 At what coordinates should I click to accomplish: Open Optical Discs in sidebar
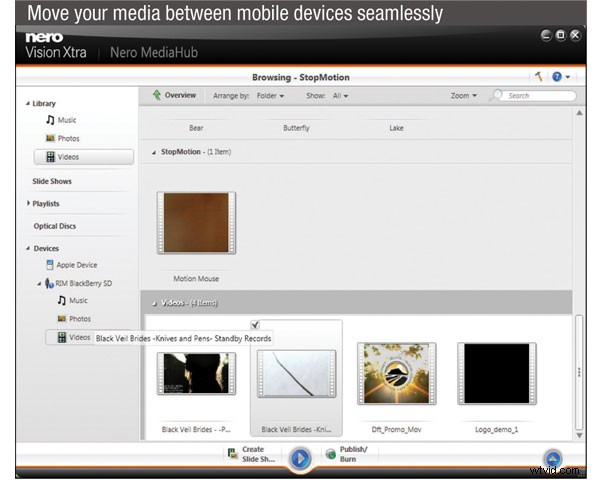(x=55, y=226)
